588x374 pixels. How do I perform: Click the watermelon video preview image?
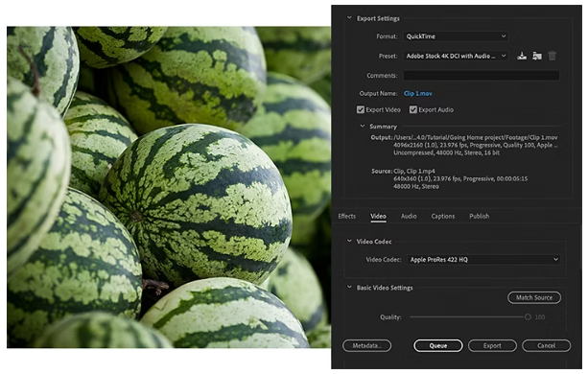169,187
